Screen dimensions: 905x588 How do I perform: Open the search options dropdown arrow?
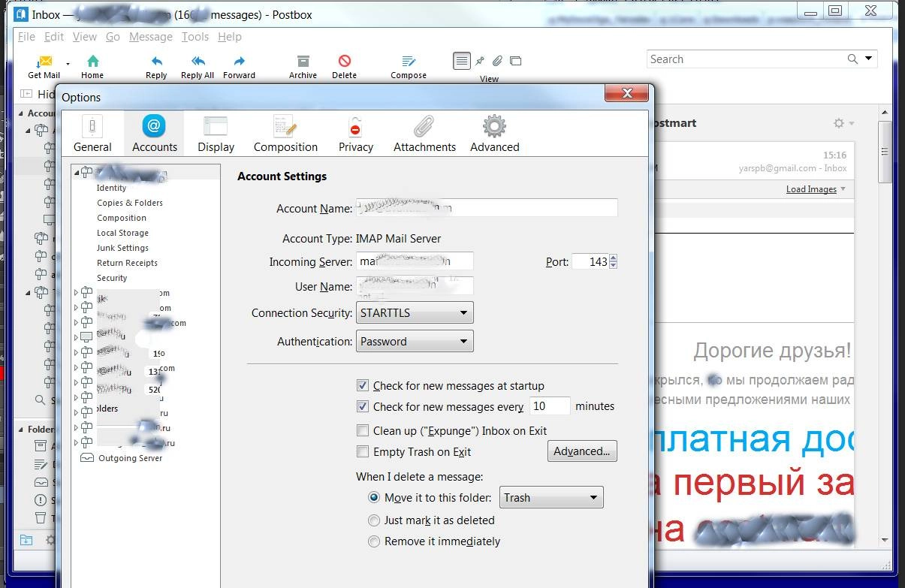pos(869,59)
